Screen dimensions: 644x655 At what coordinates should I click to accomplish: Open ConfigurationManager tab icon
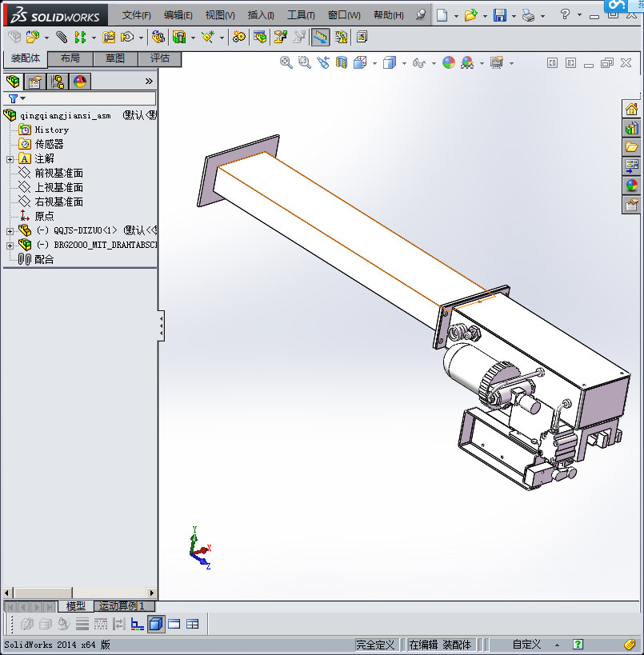coord(58,82)
